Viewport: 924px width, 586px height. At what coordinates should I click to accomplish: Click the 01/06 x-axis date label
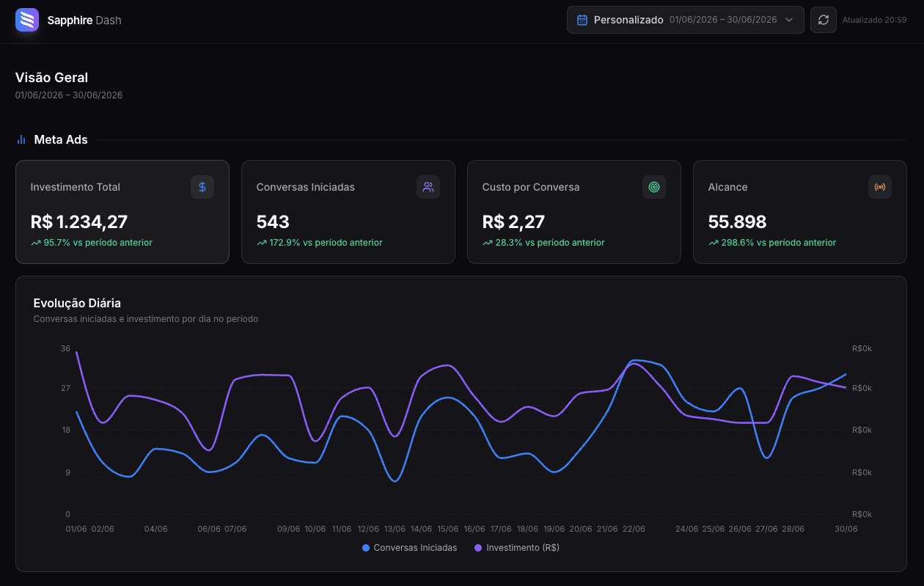click(76, 529)
